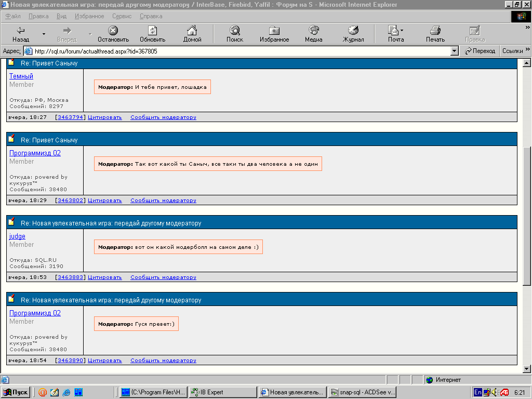Image resolution: width=532 pixels, height=399 pixels.
Task: Click in the URL address field
Action: [239, 51]
